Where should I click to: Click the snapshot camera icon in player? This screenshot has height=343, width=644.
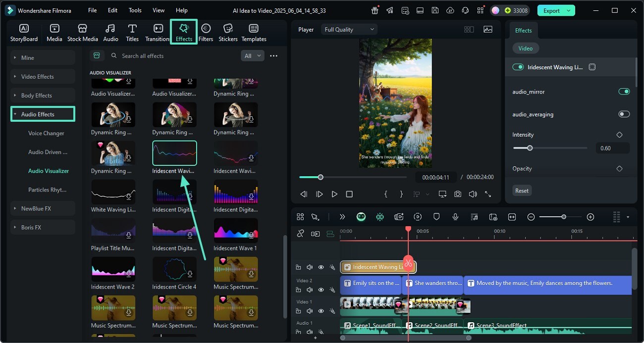pos(458,194)
